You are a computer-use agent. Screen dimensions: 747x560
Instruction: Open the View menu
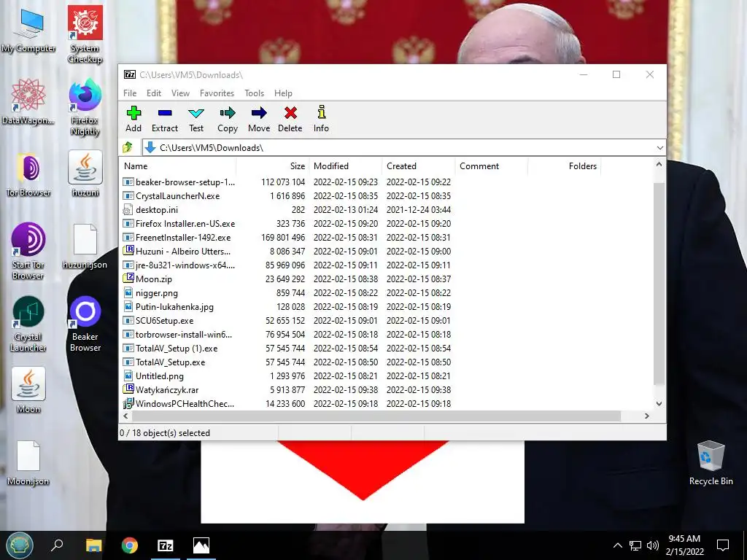[180, 93]
